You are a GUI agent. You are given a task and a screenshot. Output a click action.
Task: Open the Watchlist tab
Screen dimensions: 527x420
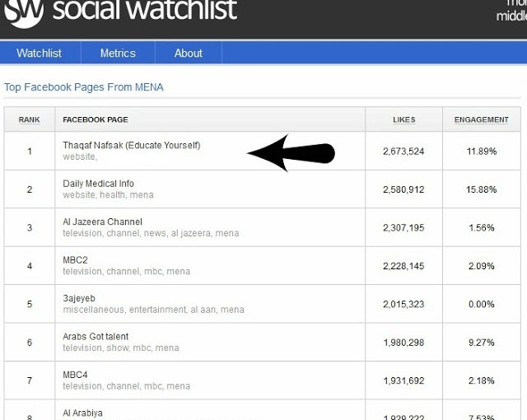pyautogui.click(x=39, y=53)
